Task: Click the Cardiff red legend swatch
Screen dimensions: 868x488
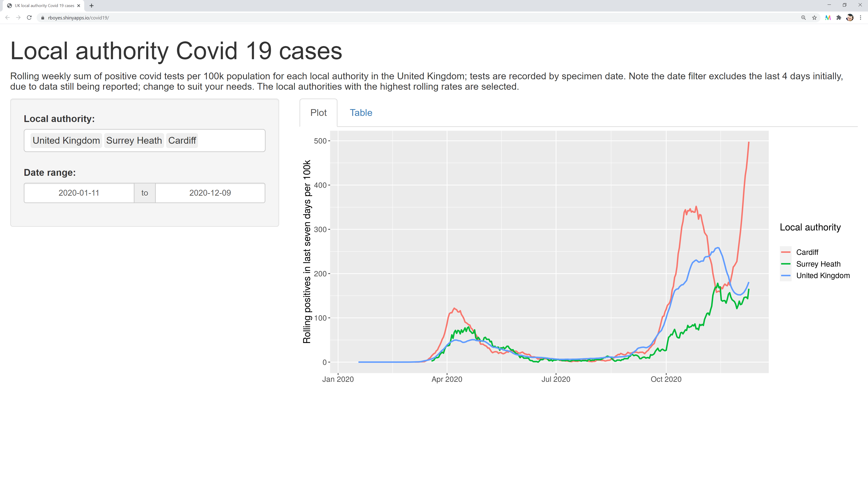Action: (x=785, y=252)
